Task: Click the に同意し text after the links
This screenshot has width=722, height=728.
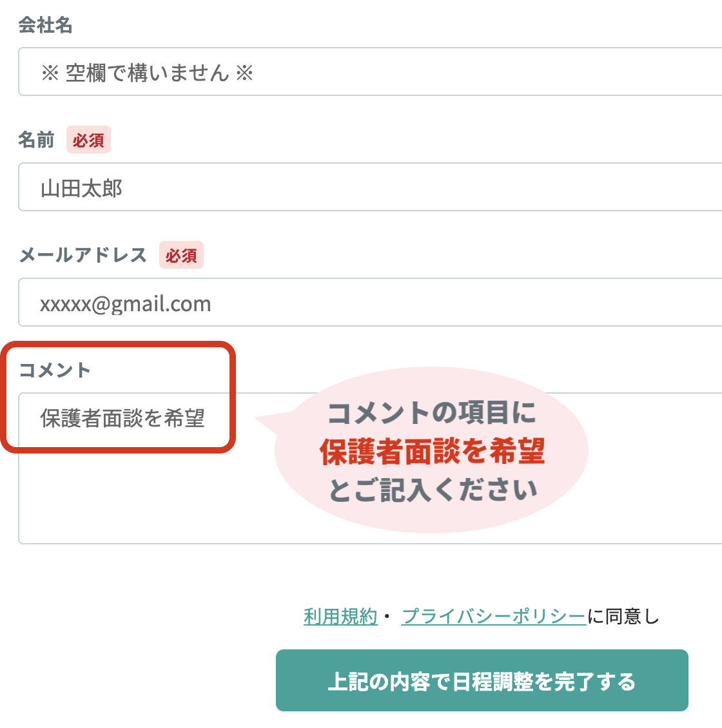Action: click(623, 617)
